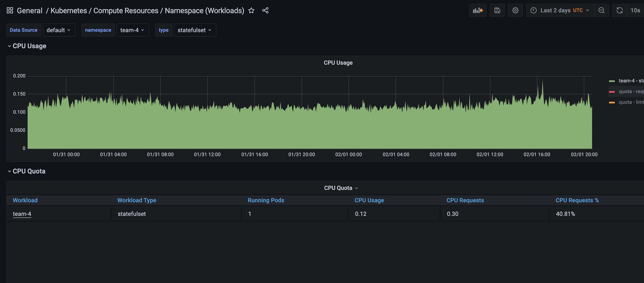Viewport: 644px width, 283px height.
Task: Sort table by Workload column
Action: pyautogui.click(x=25, y=200)
